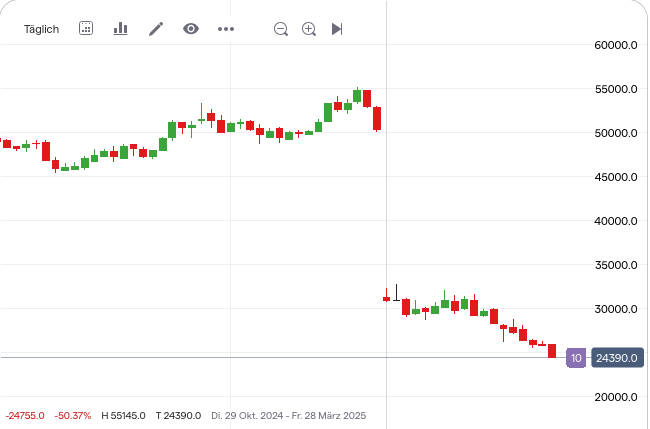Click the T 24390.0 low value
Screen dimensions: 650x429
click(179, 415)
